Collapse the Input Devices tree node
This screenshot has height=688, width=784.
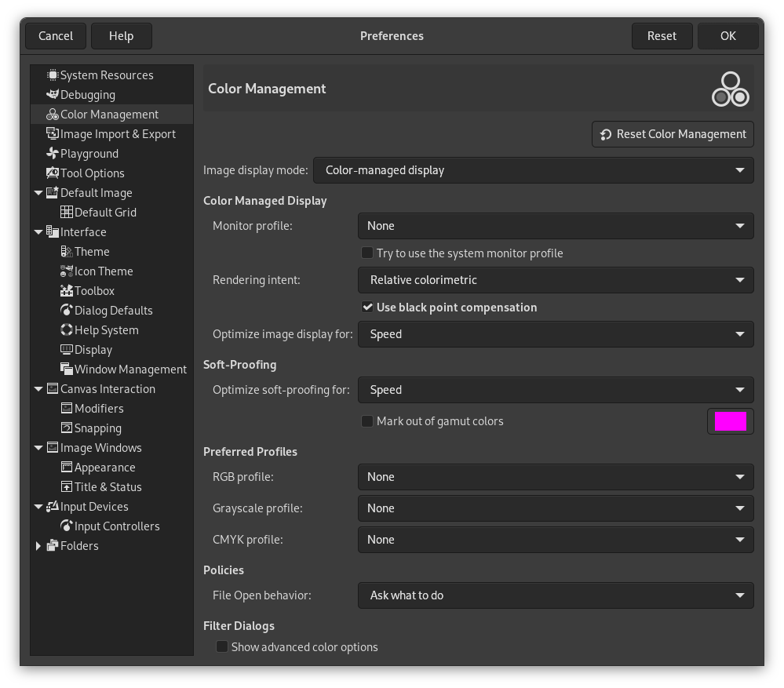tap(38, 507)
